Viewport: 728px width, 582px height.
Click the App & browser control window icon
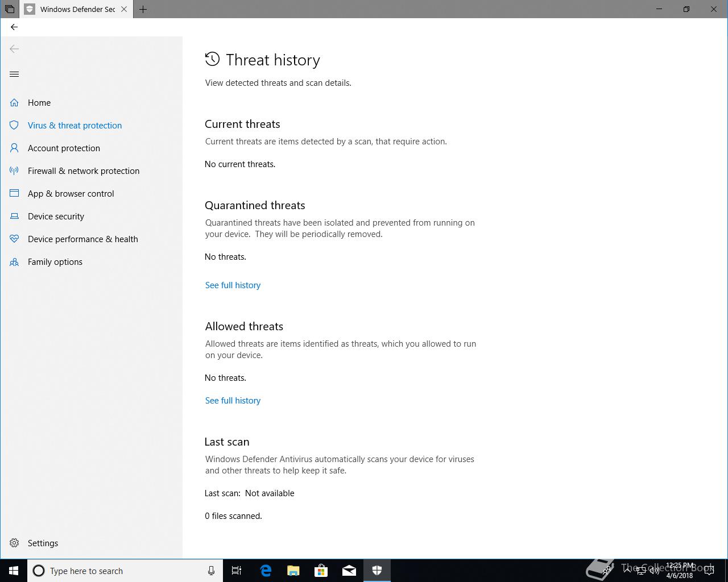pyautogui.click(x=14, y=193)
